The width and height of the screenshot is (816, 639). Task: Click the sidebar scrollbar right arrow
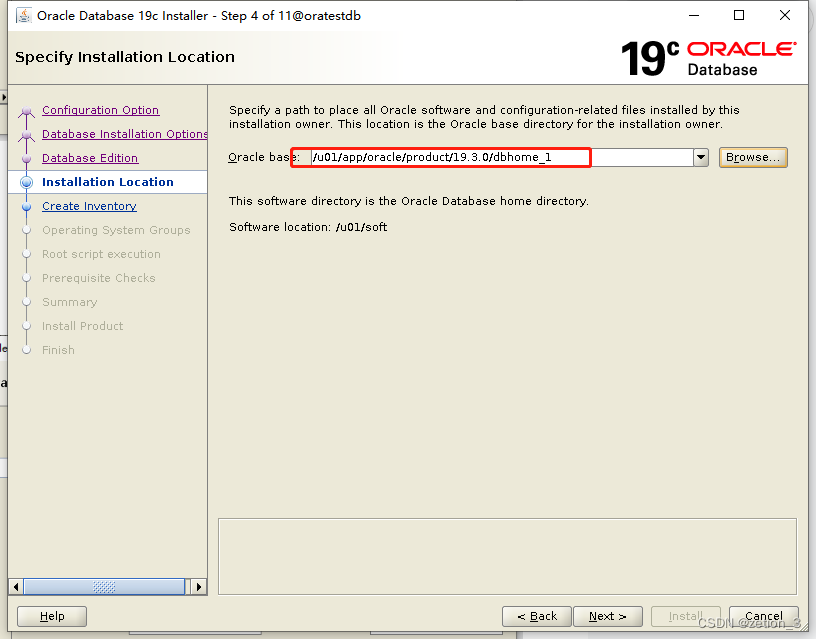click(x=199, y=587)
